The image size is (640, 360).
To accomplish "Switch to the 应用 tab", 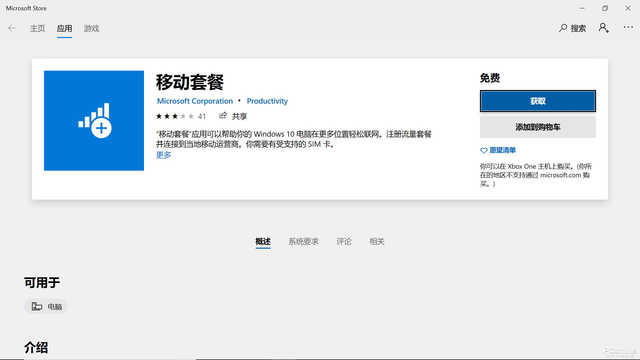I will coord(64,28).
